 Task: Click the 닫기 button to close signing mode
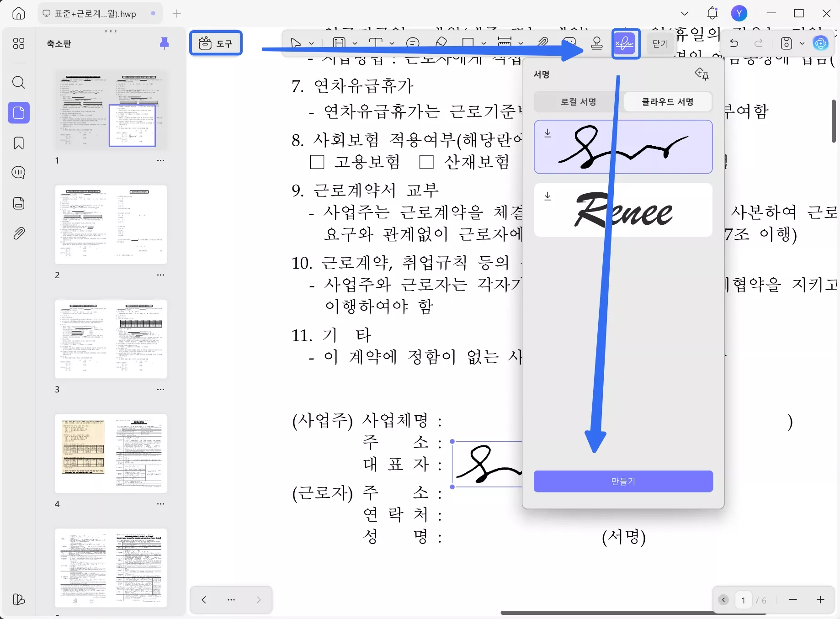[659, 43]
